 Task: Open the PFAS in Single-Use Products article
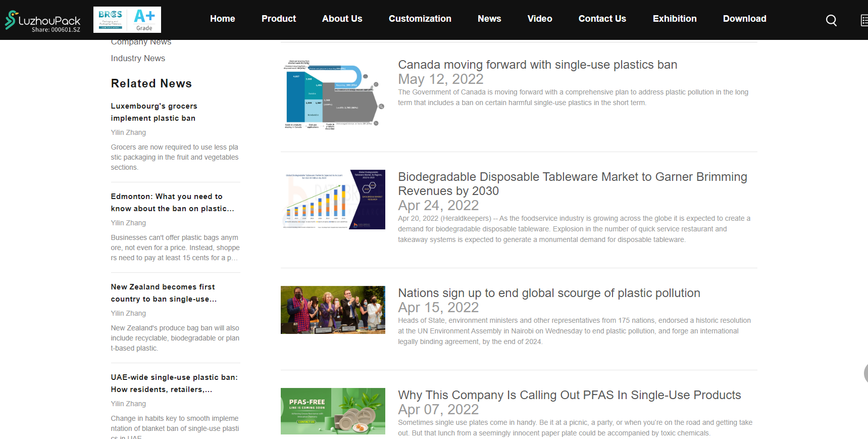click(569, 395)
